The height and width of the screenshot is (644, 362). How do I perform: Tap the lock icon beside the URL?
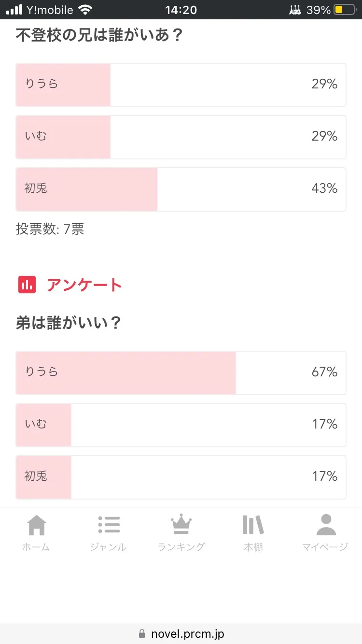(x=141, y=633)
